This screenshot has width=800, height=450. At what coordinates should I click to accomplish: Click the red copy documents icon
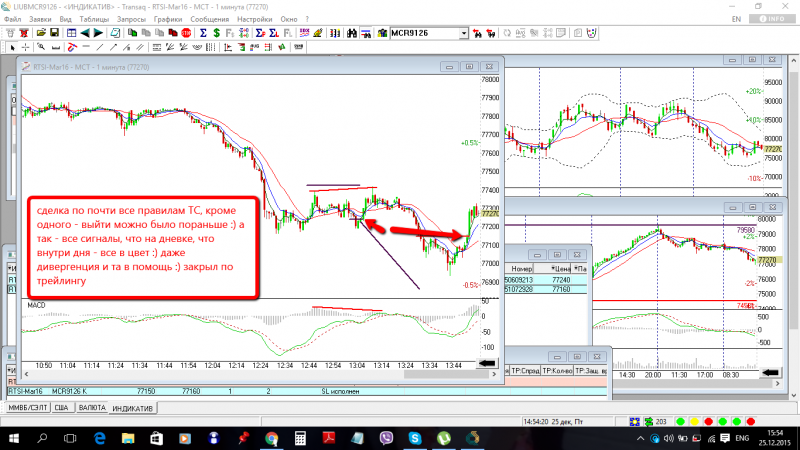click(173, 33)
